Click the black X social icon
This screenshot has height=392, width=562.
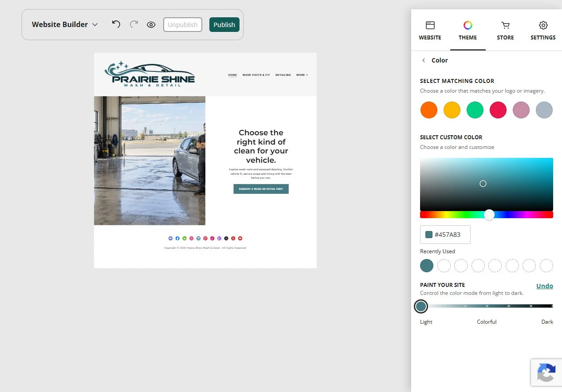click(226, 239)
